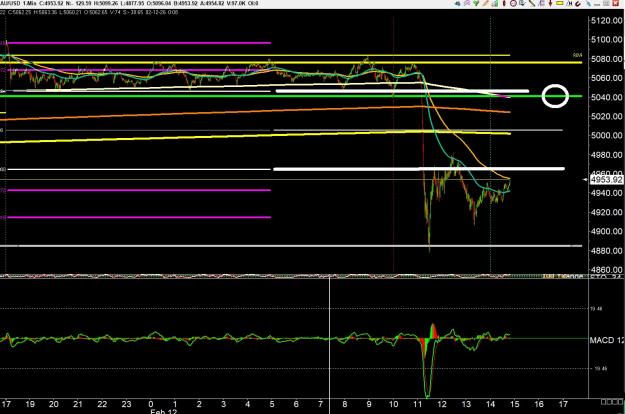Viewport: 625px width, 414px height.
Task: Click the 4900.00 price axis label
Action: pyautogui.click(x=606, y=231)
